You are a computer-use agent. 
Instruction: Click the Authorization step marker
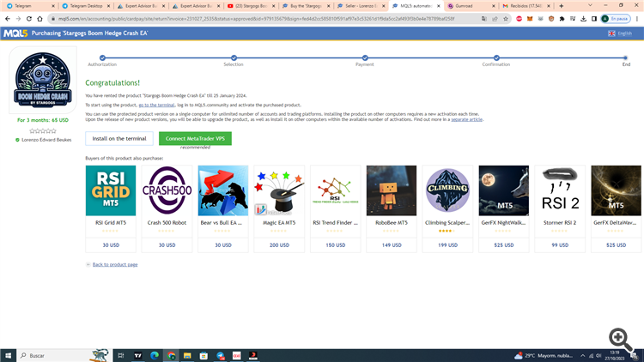pyautogui.click(x=102, y=57)
